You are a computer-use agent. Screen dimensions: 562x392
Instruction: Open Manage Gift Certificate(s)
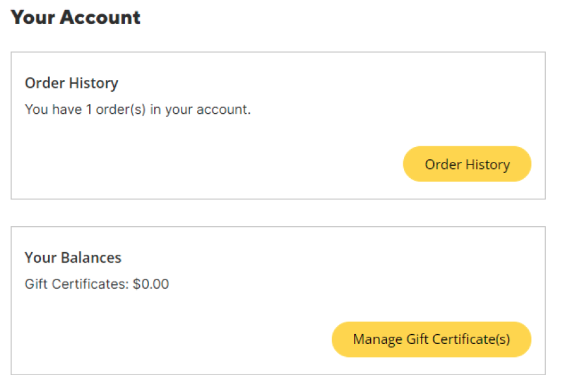(x=431, y=339)
